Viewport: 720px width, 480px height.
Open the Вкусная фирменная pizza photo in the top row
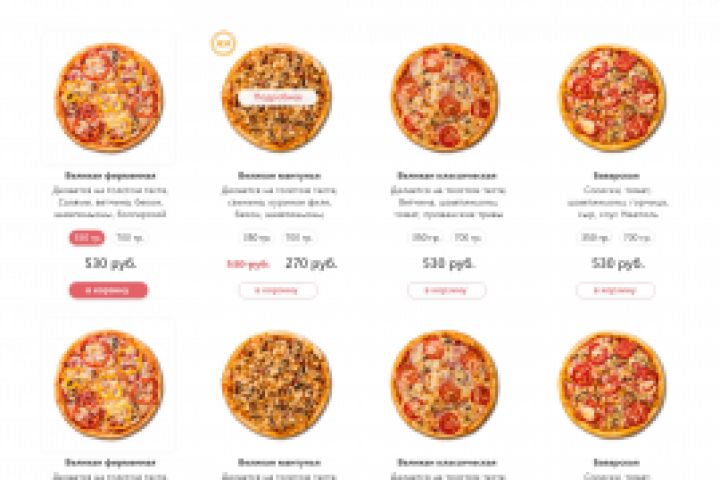click(x=109, y=97)
